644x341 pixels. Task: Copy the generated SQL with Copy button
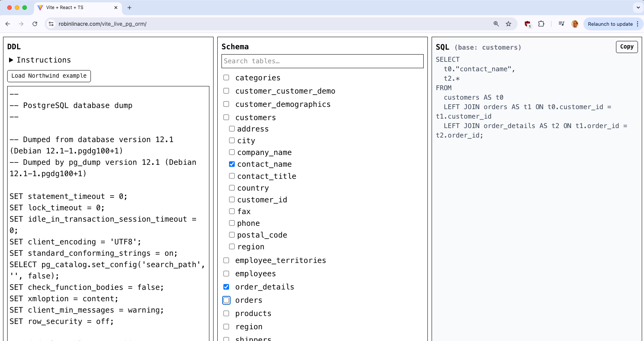tap(627, 47)
